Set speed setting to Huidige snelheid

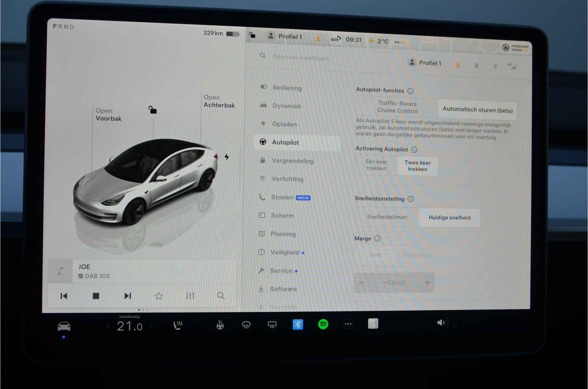(450, 218)
